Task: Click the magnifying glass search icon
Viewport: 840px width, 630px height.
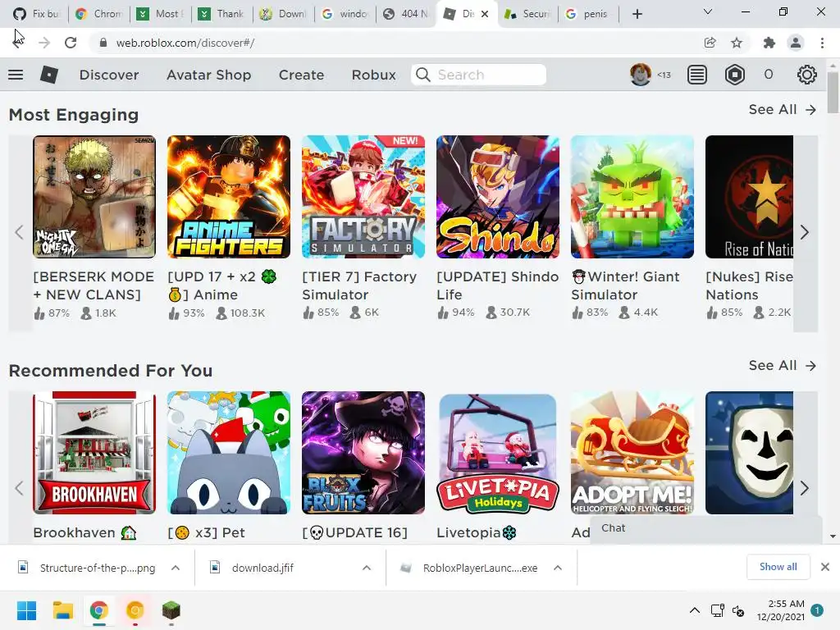Action: (x=423, y=75)
